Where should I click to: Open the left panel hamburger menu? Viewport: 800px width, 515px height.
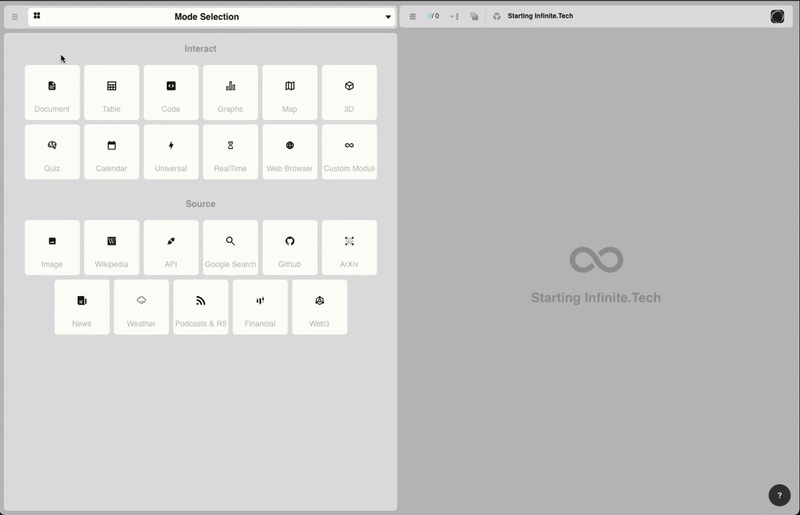point(15,17)
